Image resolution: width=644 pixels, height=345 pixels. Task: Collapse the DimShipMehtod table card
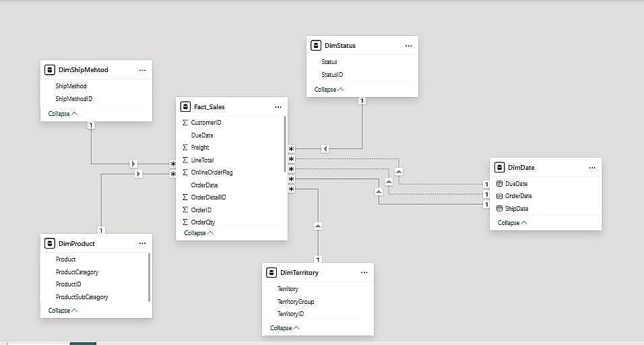click(x=63, y=113)
